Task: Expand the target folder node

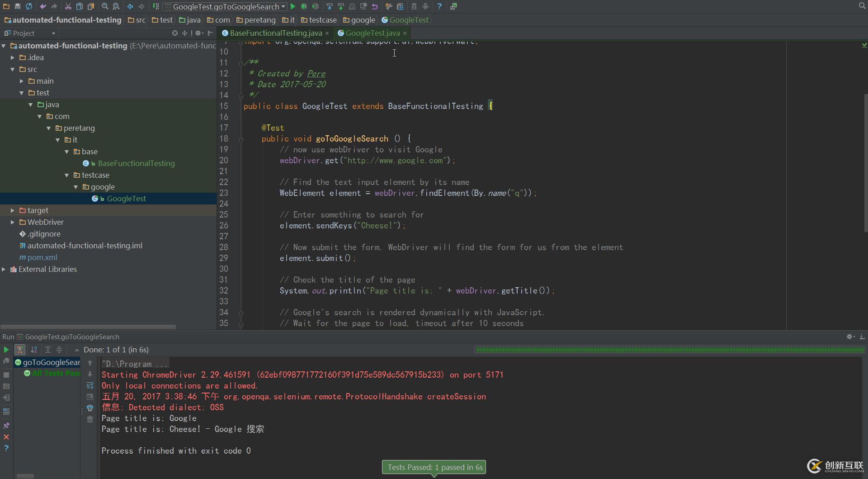Action: (x=13, y=210)
